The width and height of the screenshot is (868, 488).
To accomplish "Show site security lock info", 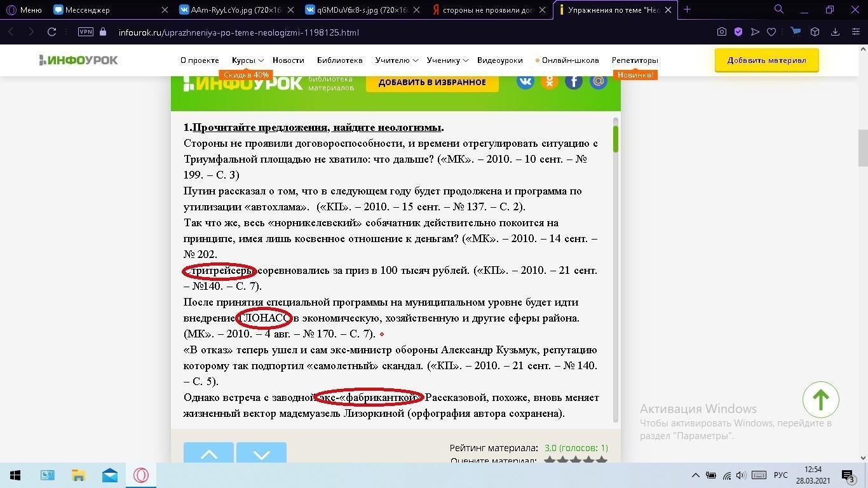I will (x=104, y=32).
